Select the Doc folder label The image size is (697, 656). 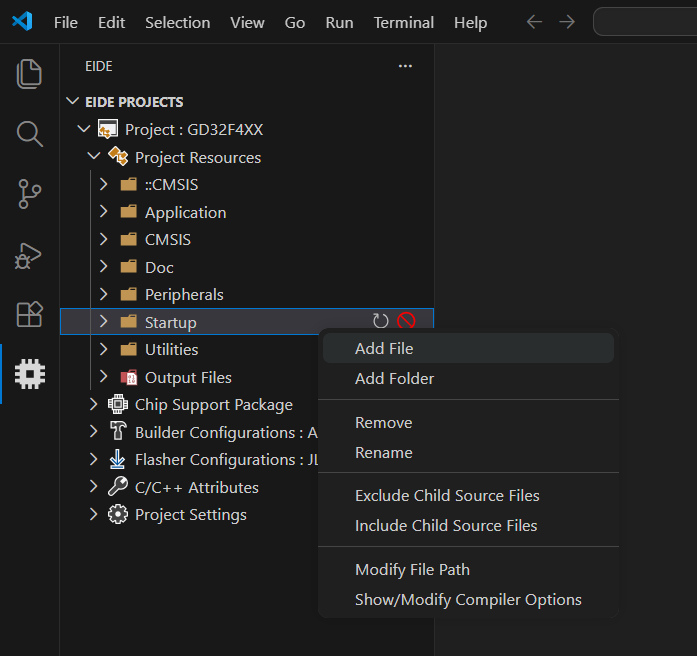coord(159,268)
